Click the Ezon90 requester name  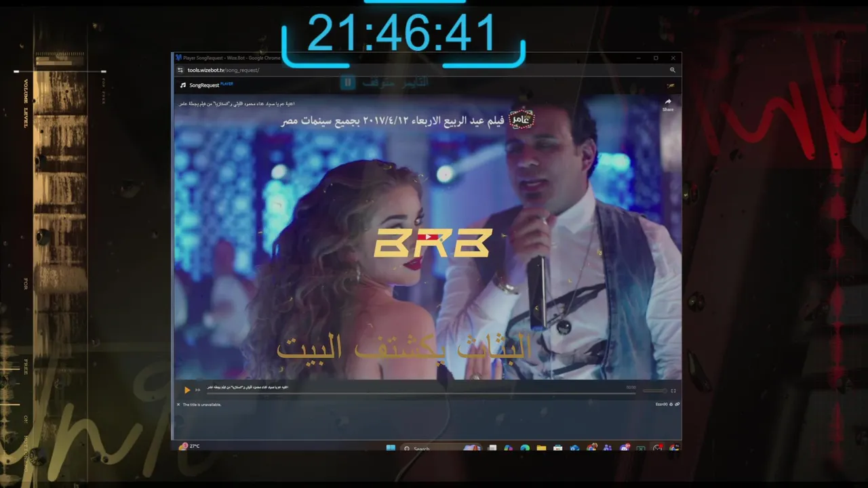point(662,404)
